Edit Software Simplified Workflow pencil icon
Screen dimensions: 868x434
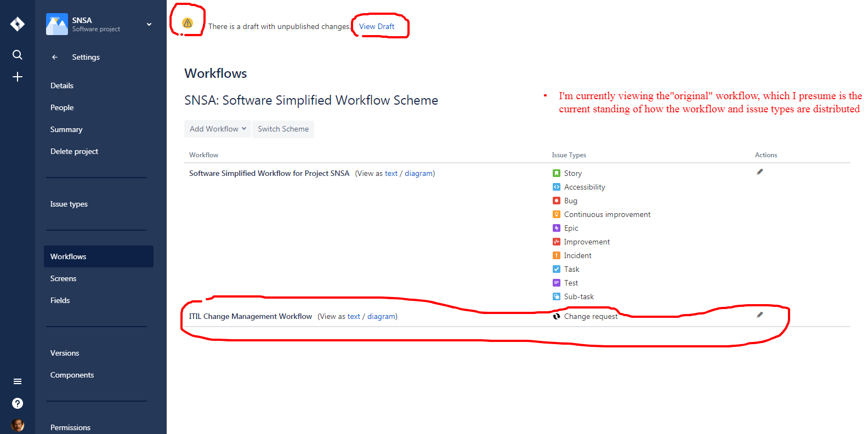tap(760, 172)
